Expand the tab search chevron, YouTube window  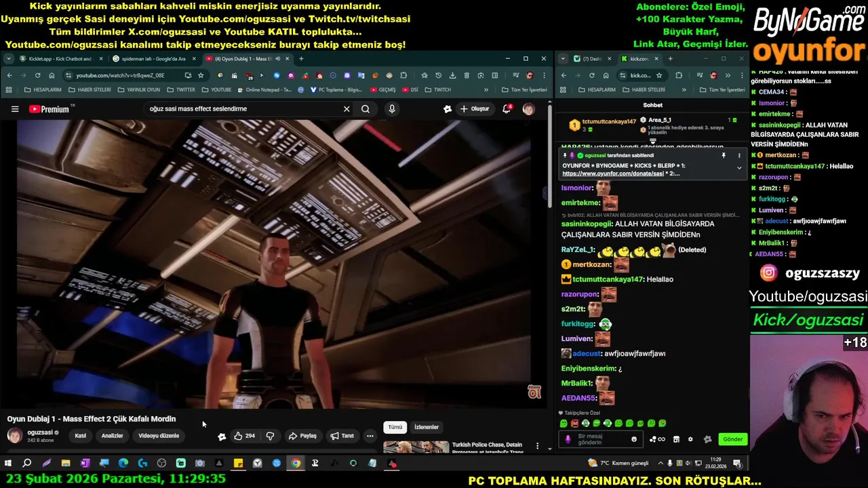(8, 59)
